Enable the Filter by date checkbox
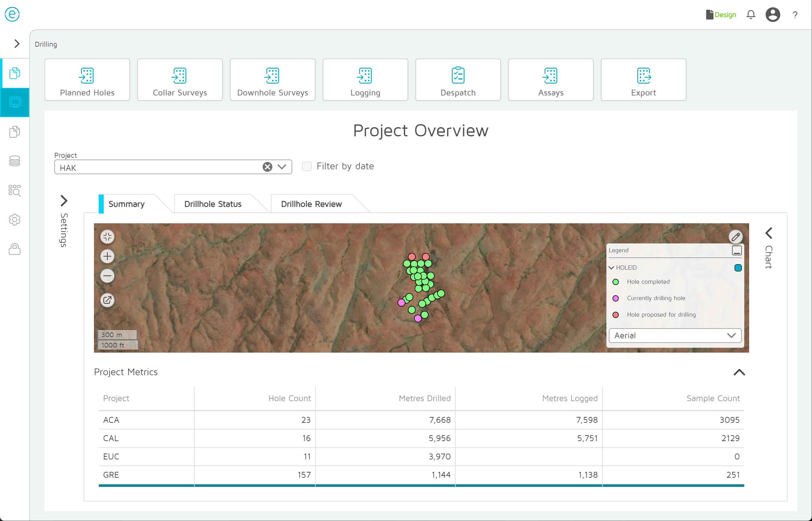This screenshot has width=812, height=521. (307, 166)
